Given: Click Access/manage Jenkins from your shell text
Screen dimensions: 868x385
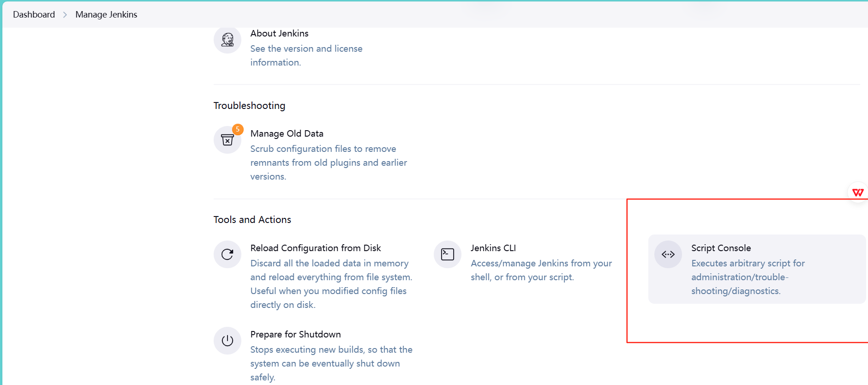Looking at the screenshot, I should point(541,270).
